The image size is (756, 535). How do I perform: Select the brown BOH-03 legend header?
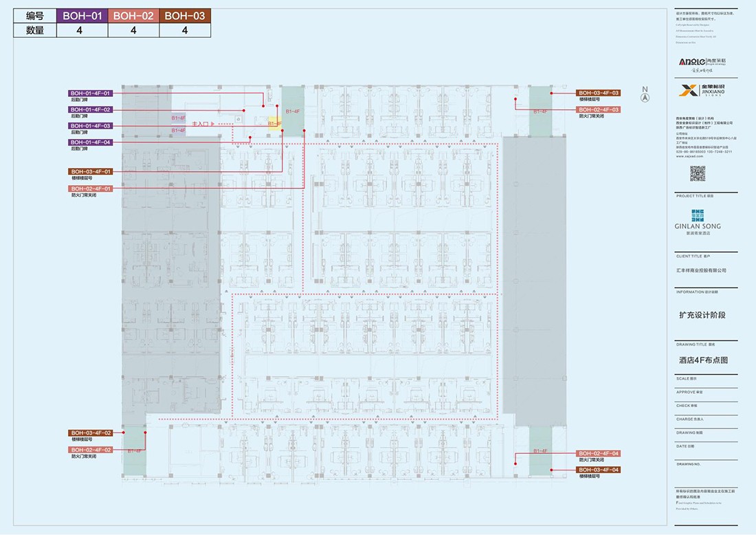point(185,16)
